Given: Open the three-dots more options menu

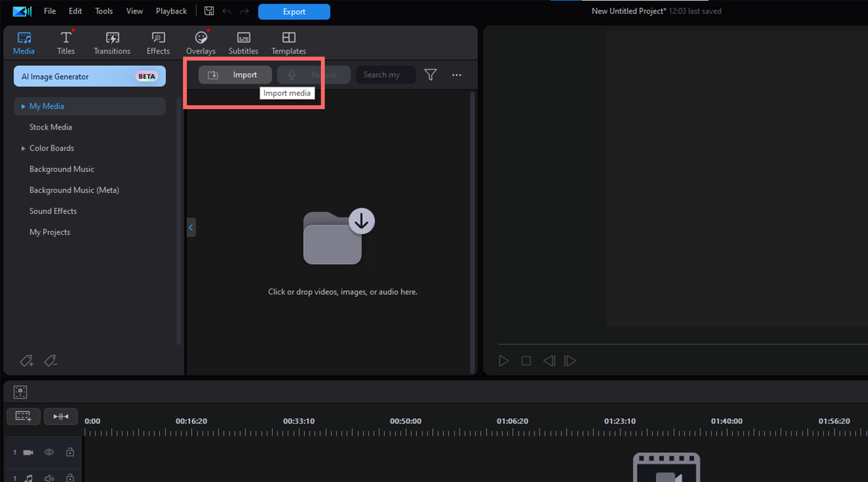Looking at the screenshot, I should click(x=457, y=75).
